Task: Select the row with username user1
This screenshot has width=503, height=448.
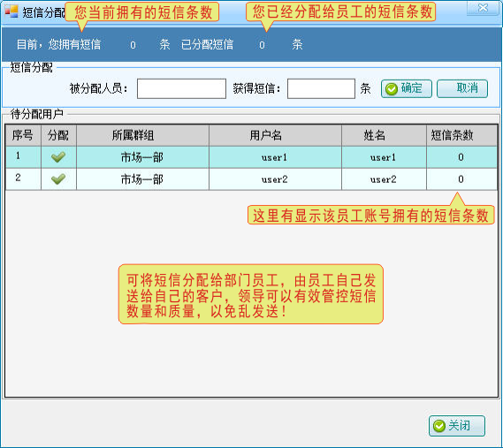Action: point(251,157)
